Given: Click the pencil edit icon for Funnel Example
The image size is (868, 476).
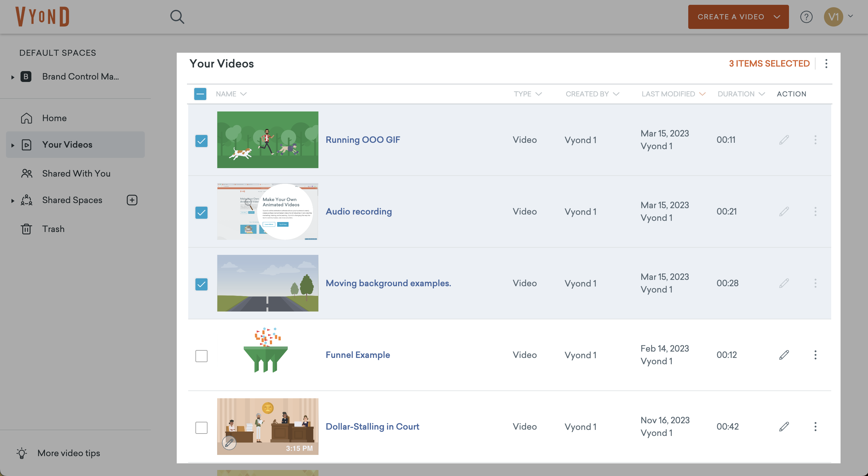Looking at the screenshot, I should coord(784,355).
